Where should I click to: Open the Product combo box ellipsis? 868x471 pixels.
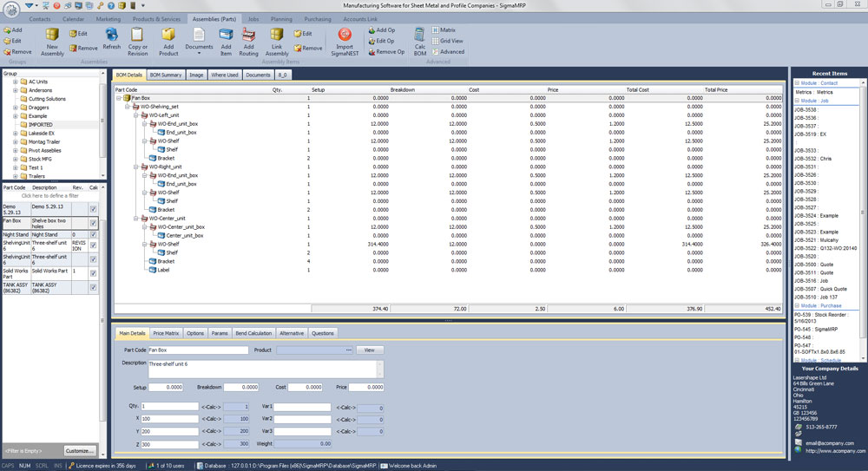348,350
